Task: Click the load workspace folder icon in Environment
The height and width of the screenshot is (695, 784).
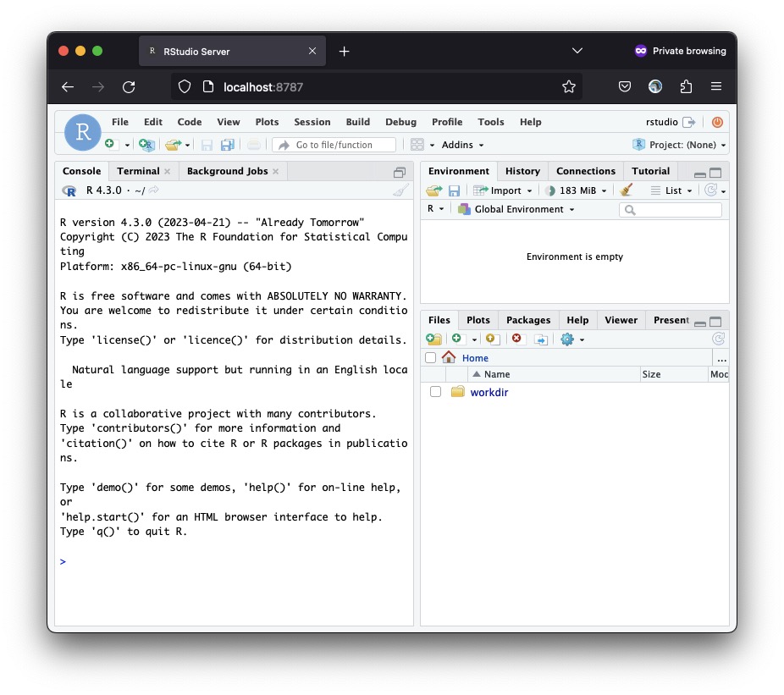Action: click(x=433, y=190)
